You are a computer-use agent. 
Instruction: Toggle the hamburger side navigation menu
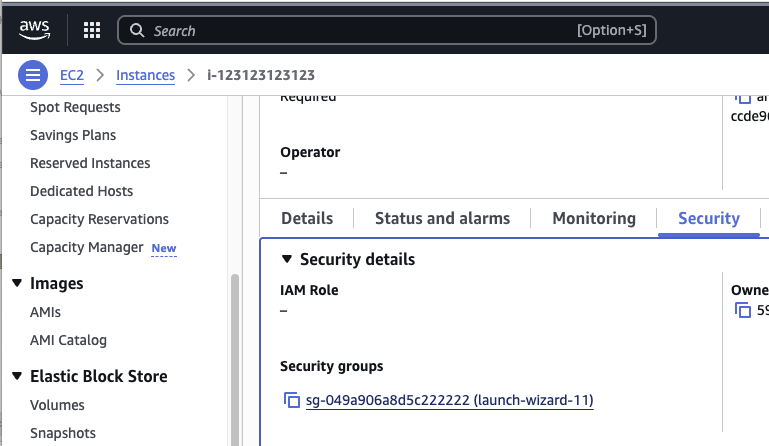(x=33, y=75)
